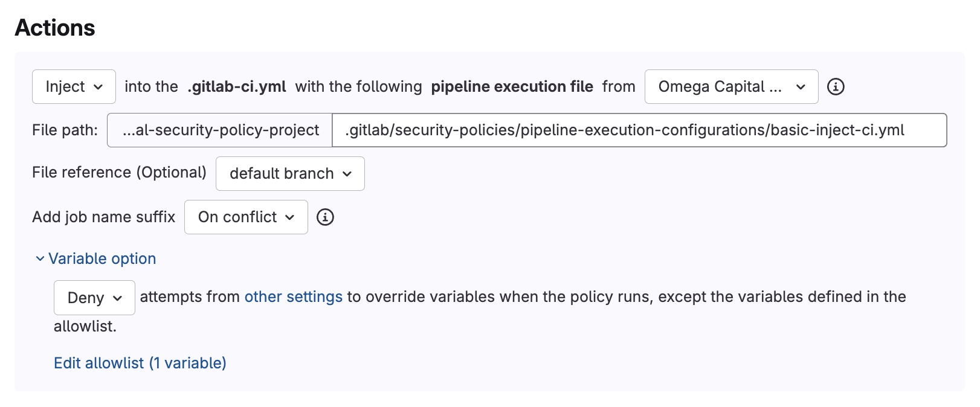Click the chevron on the default branch selector
This screenshot has height=407, width=980.
(x=348, y=174)
